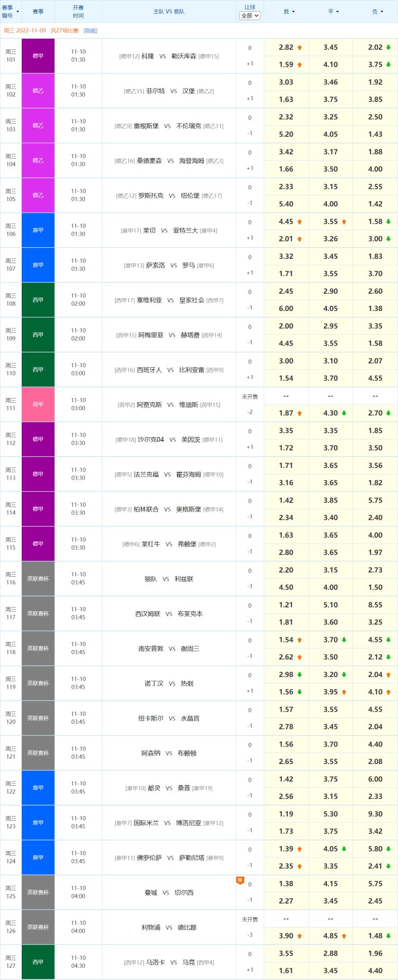
Task: Click the green down arrow beside 2.02 odds
Action: click(388, 48)
